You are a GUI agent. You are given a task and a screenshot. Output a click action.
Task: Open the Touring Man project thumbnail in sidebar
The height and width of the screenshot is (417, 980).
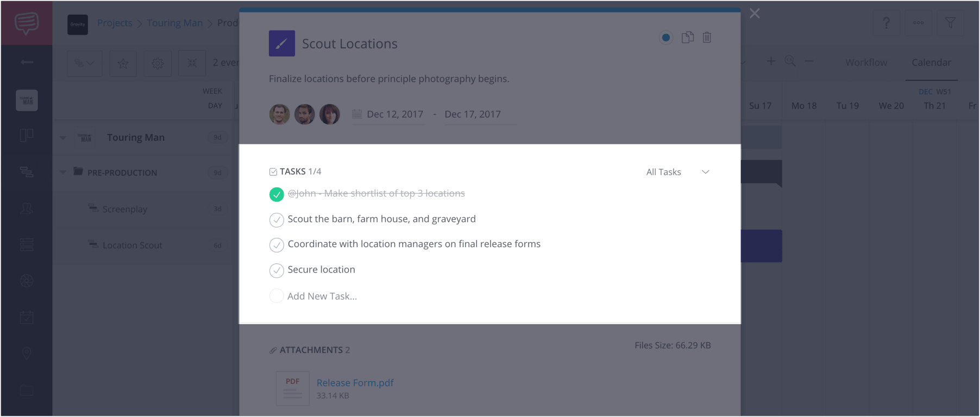tap(27, 100)
